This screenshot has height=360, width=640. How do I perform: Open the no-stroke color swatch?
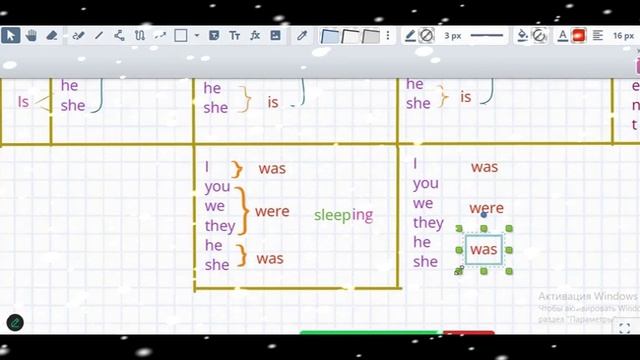427,36
